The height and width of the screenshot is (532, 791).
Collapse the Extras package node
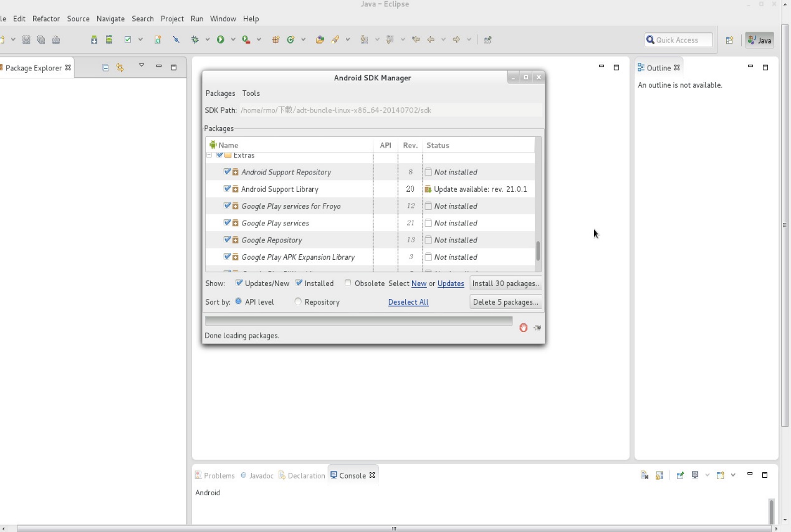pos(209,155)
